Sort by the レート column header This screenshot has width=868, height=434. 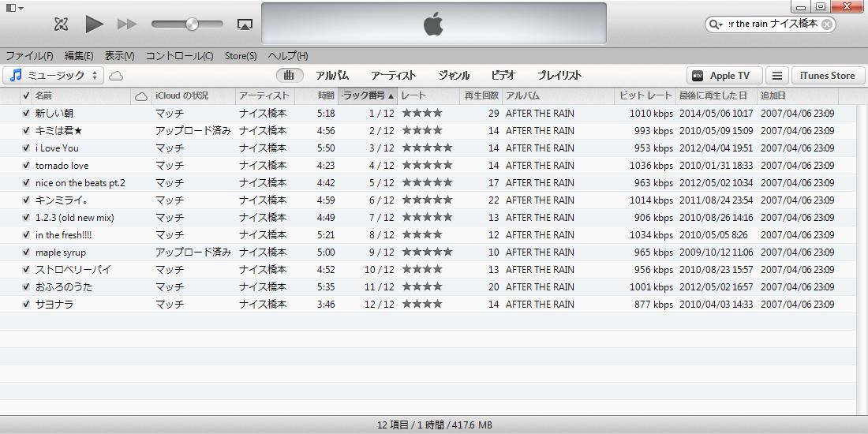pyautogui.click(x=428, y=95)
